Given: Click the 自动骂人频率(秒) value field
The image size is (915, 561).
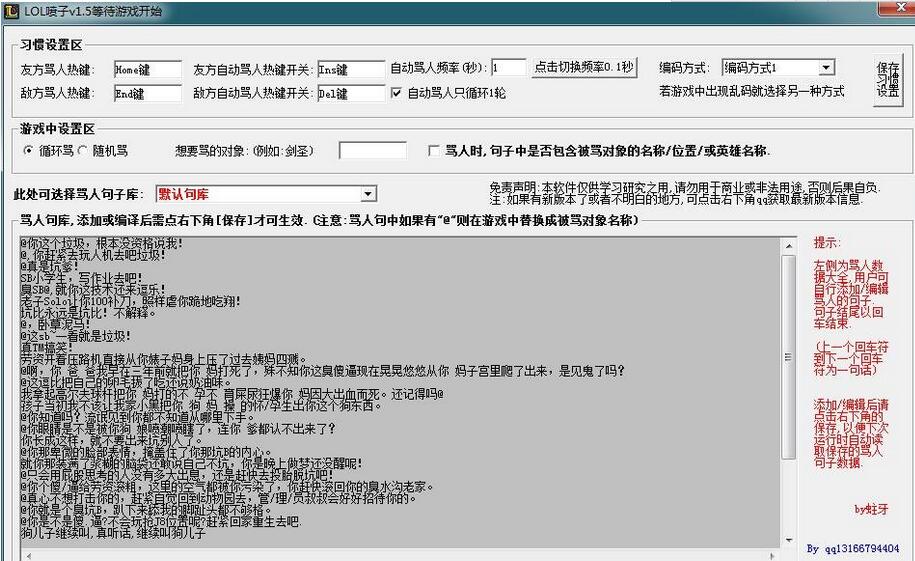Looking at the screenshot, I should (509, 68).
